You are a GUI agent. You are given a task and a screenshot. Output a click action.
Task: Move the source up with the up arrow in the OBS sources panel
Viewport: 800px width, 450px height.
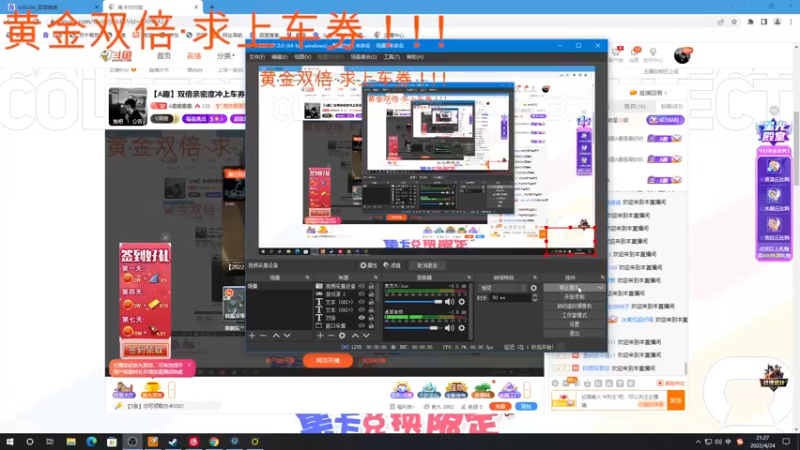(x=355, y=336)
